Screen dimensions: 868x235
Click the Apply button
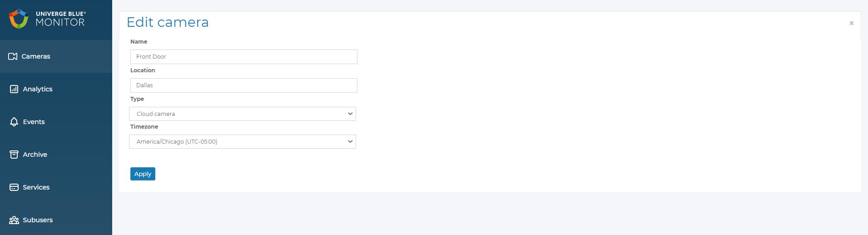pos(143,174)
